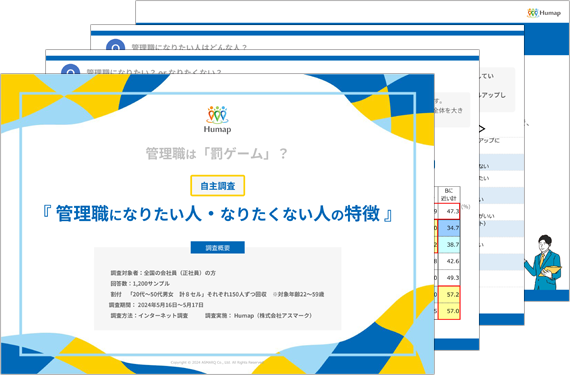Select the table cell showing 47.3
Viewport: 570px width, 375px height.
pos(448,211)
